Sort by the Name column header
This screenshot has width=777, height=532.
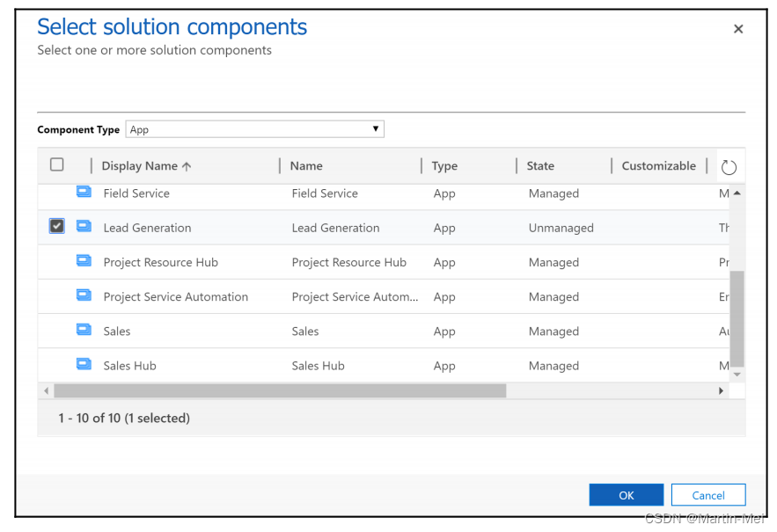pyautogui.click(x=306, y=166)
